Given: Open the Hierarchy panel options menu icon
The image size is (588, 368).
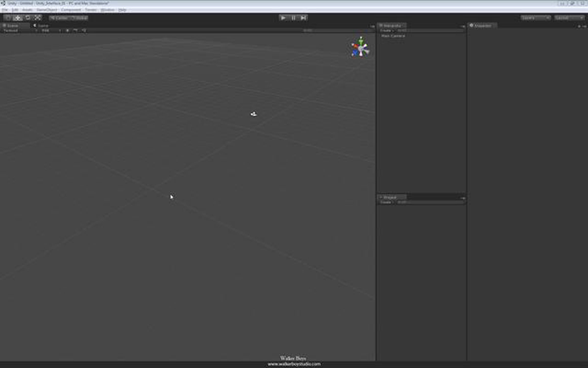Looking at the screenshot, I should (x=463, y=26).
